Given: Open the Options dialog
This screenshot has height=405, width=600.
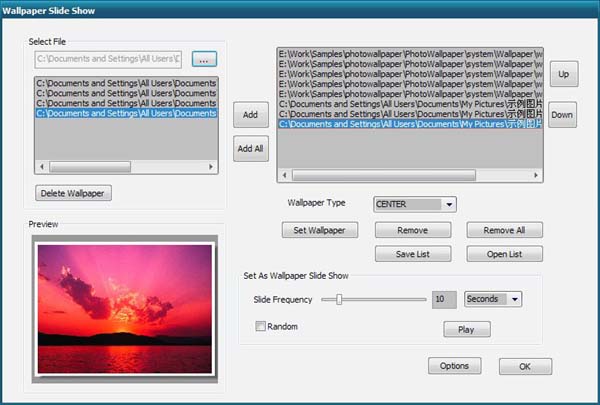Looking at the screenshot, I should [x=454, y=366].
